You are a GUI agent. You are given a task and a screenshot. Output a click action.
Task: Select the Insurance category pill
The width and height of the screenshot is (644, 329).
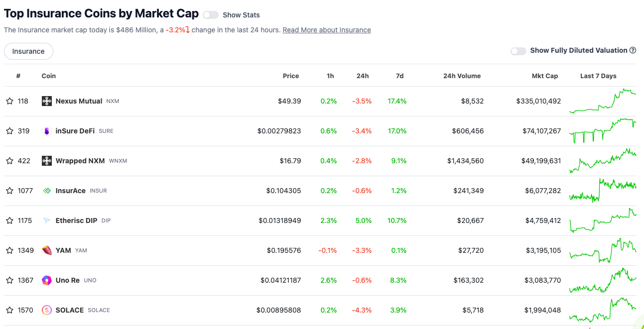[x=28, y=51]
